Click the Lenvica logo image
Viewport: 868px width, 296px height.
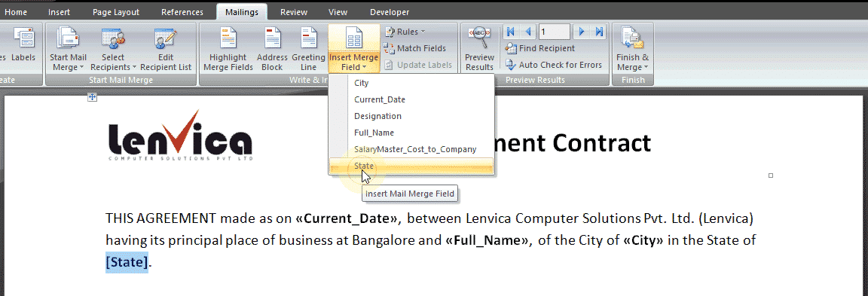(181, 136)
